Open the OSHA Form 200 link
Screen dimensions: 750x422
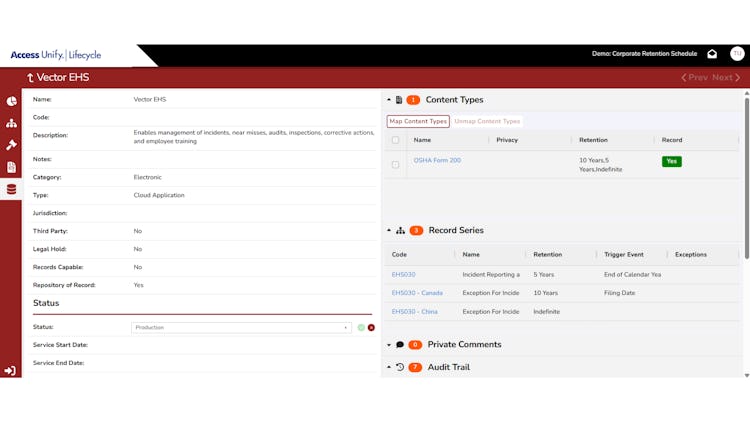(437, 160)
